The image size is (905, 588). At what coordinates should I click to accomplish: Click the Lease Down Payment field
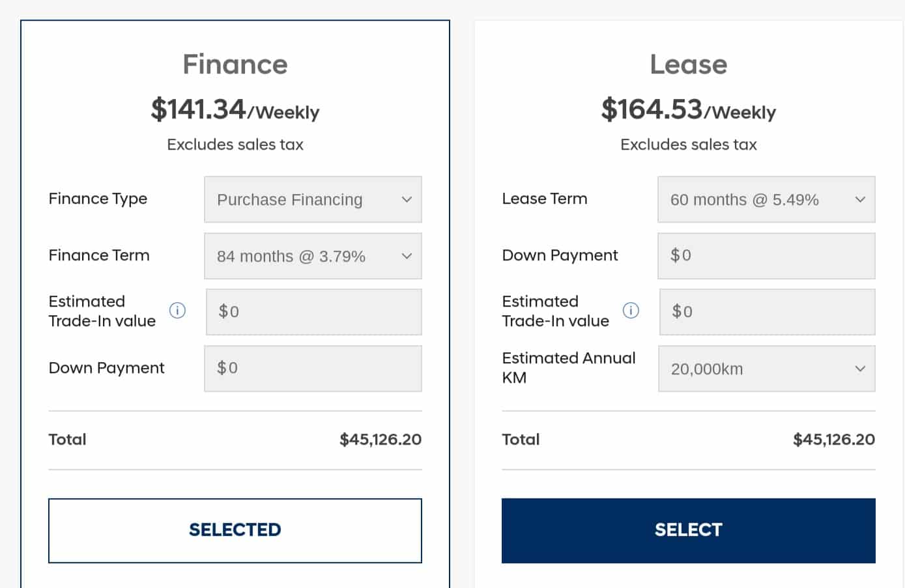coord(766,256)
